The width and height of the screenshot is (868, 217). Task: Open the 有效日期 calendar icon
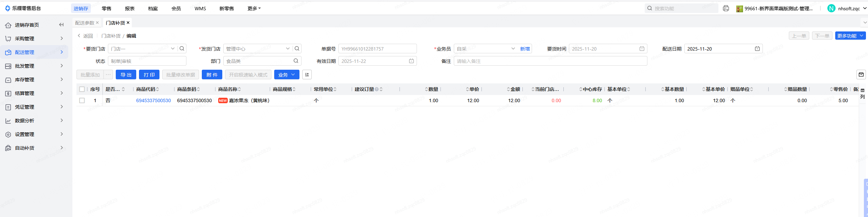click(411, 61)
